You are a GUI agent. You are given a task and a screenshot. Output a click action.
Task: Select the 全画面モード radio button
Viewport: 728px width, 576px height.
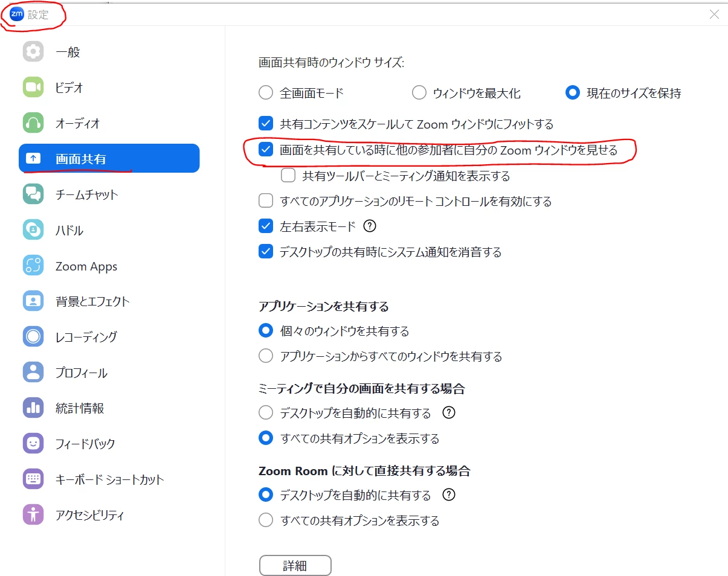(x=266, y=93)
